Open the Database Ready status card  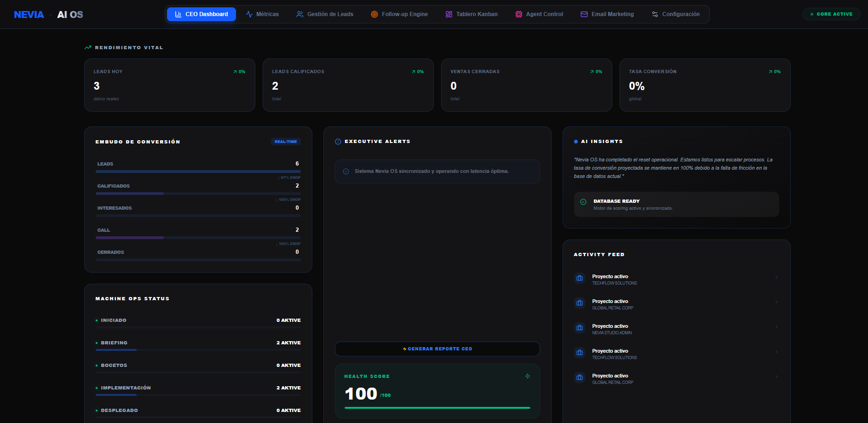click(x=677, y=204)
